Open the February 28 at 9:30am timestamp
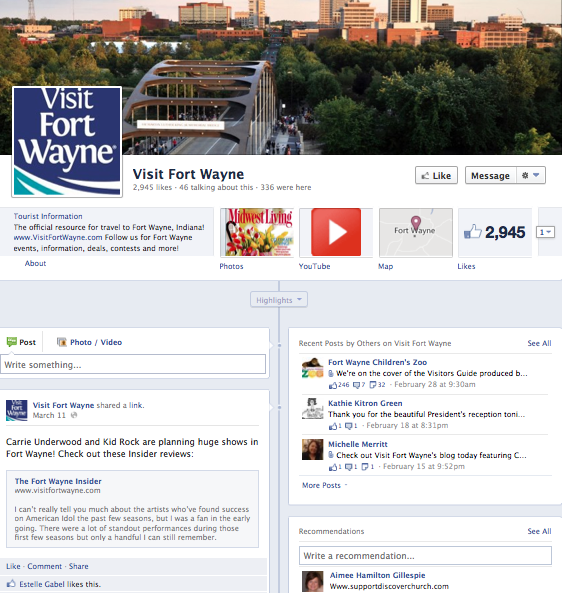This screenshot has height=593, width=562. (435, 384)
